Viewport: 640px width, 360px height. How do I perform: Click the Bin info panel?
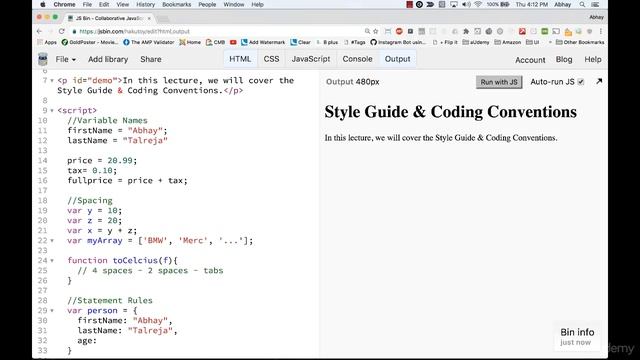pos(577,336)
